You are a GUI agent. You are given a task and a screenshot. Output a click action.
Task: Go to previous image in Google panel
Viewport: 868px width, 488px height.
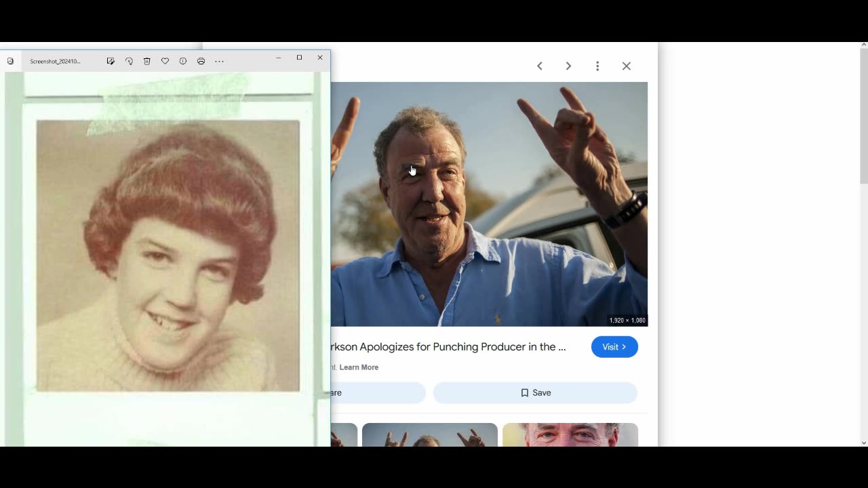pyautogui.click(x=540, y=66)
